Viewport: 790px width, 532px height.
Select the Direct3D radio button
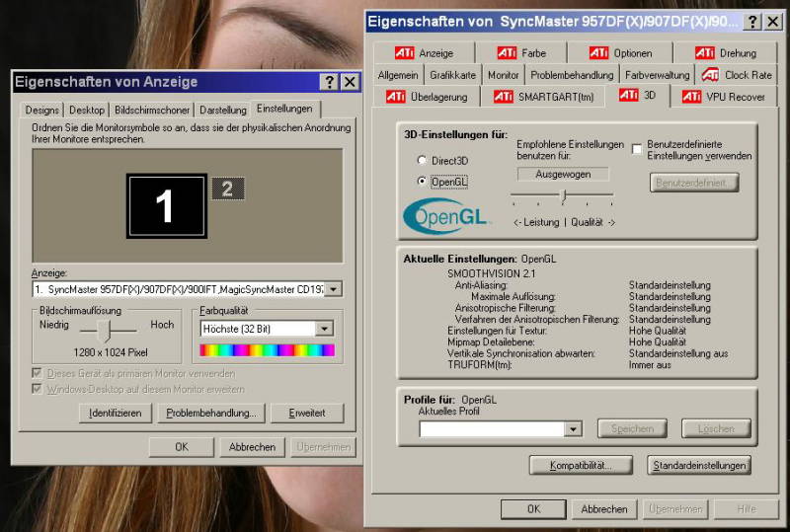pyautogui.click(x=422, y=160)
